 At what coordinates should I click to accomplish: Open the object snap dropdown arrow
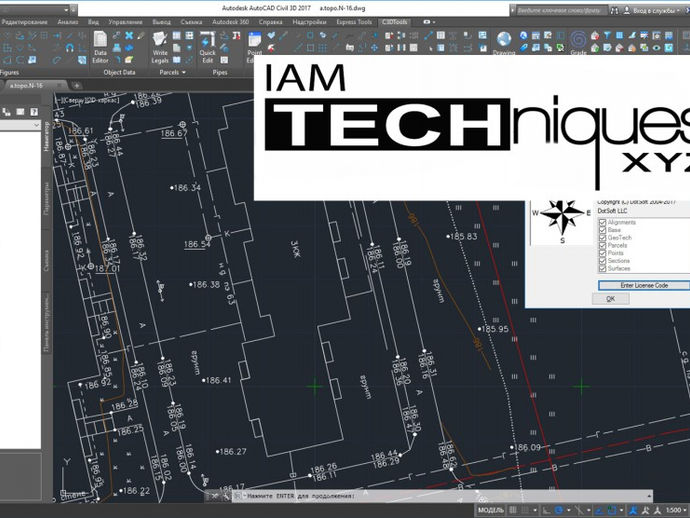pos(621,510)
